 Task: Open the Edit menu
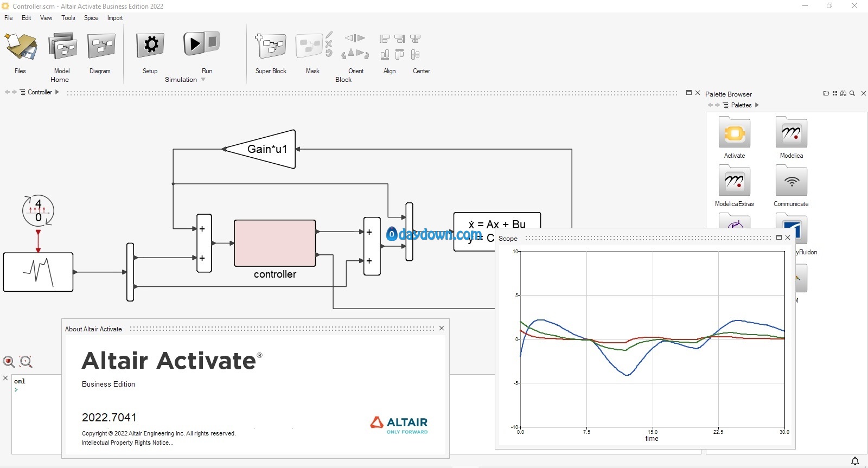pos(27,18)
